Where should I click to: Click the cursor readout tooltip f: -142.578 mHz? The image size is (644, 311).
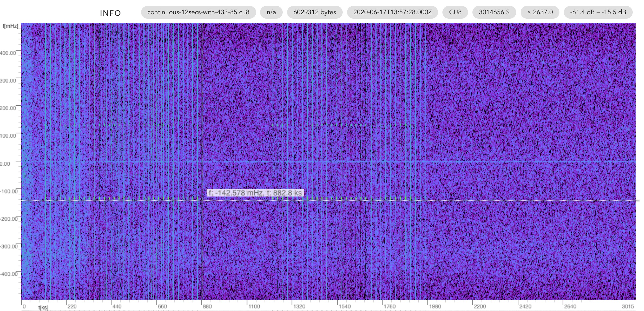(x=255, y=193)
